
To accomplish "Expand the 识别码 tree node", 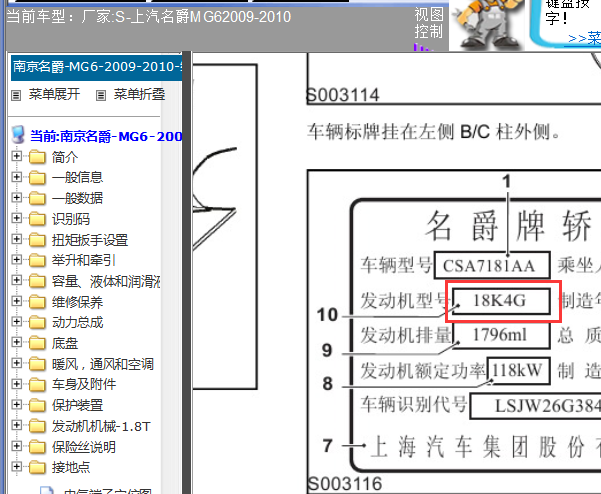I will point(16,218).
